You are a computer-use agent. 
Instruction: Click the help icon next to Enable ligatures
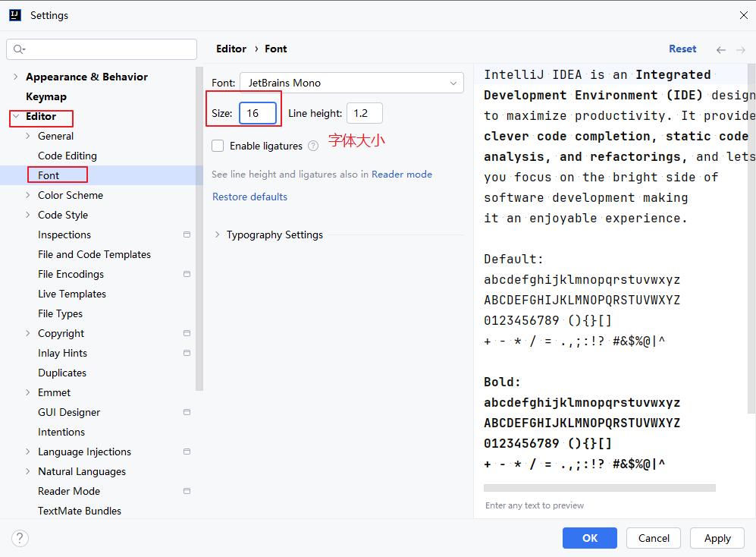pos(313,146)
